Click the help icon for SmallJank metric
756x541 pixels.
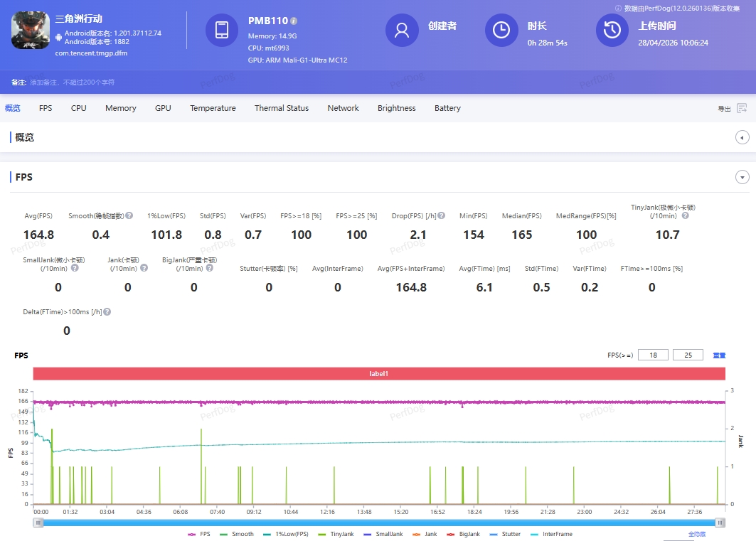[x=75, y=268]
